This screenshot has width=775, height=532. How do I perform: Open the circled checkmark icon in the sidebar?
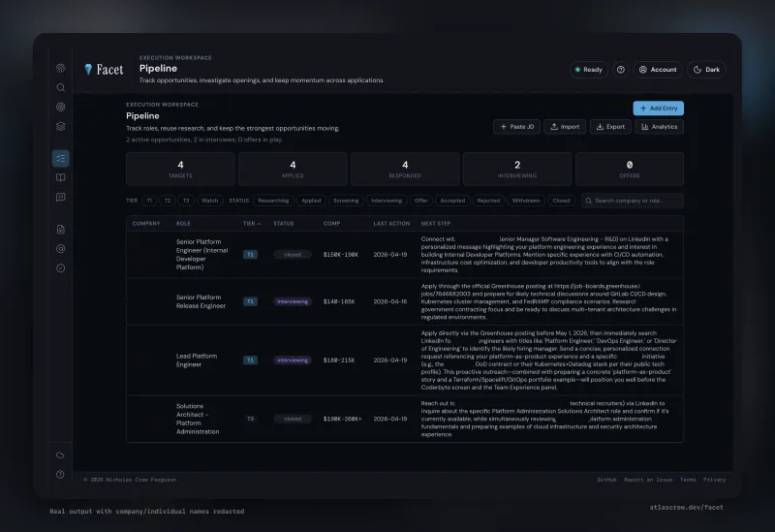pyautogui.click(x=60, y=268)
